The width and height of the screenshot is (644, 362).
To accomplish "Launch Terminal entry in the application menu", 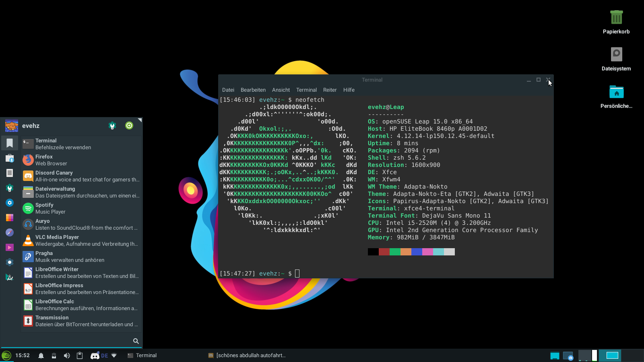I will (81, 144).
